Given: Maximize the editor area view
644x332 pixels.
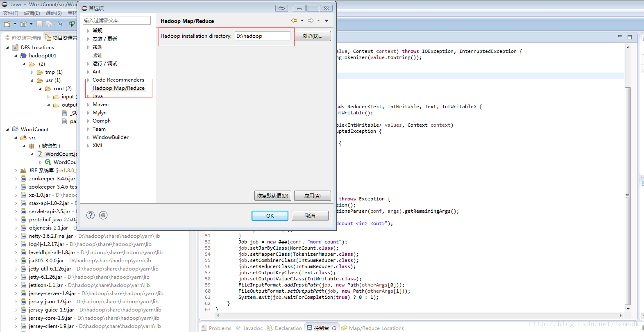Looking at the screenshot, I should (630, 37).
